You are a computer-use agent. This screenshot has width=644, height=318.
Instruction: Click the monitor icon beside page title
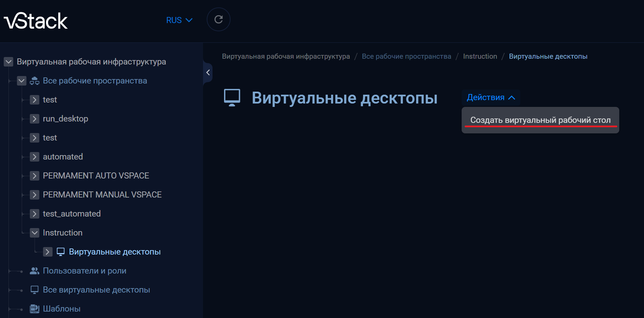(x=232, y=98)
